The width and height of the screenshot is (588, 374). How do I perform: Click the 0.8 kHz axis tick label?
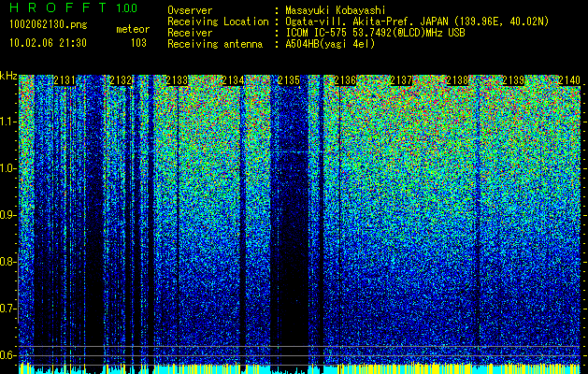[8, 262]
